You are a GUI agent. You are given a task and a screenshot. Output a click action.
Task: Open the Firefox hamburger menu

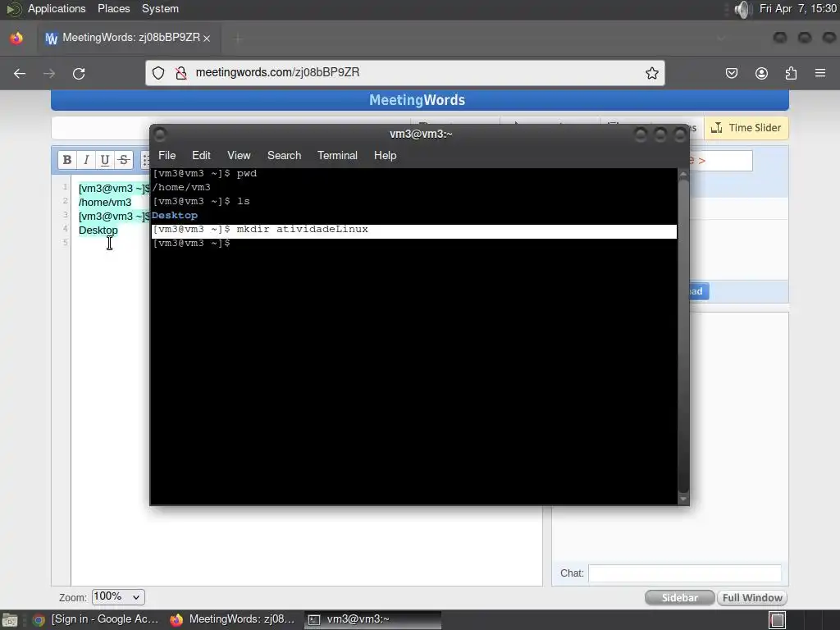coord(820,73)
